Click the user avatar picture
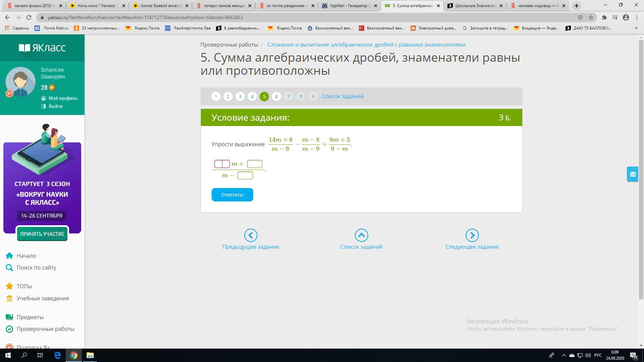Viewport: 644px width, 362px height. (20, 82)
